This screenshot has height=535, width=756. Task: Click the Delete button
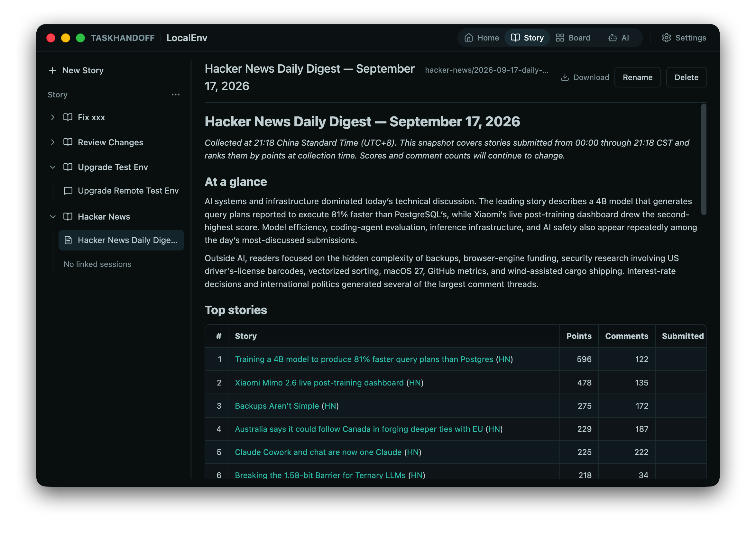687,77
